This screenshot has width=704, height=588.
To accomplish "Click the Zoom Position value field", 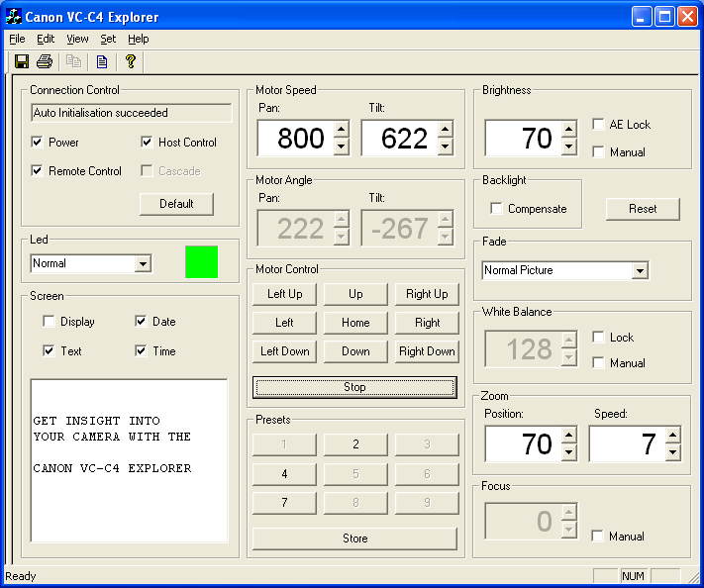I will click(524, 443).
